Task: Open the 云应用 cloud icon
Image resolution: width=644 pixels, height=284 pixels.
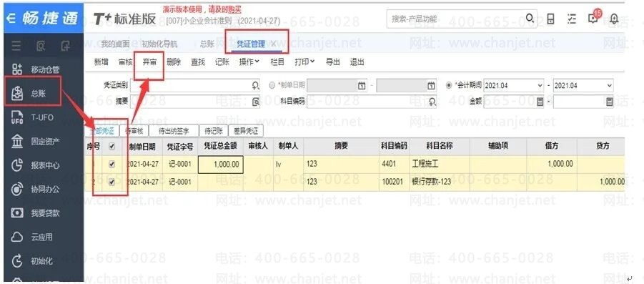Action: (x=17, y=238)
